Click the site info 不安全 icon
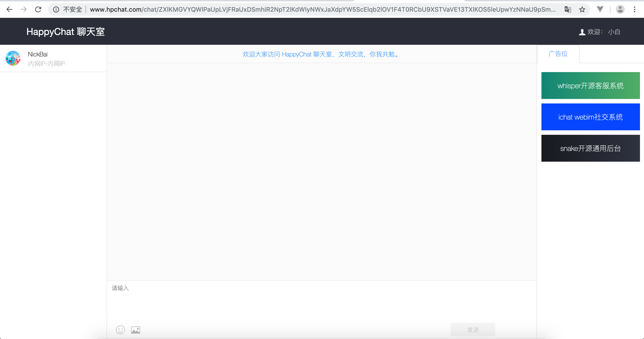Screen dimensions: 644x339 (x=56, y=9)
